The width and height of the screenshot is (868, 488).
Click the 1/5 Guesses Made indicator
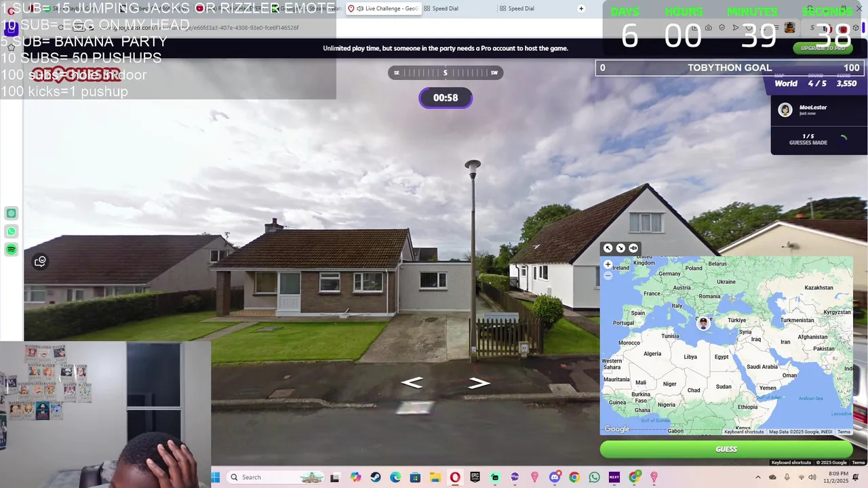808,139
